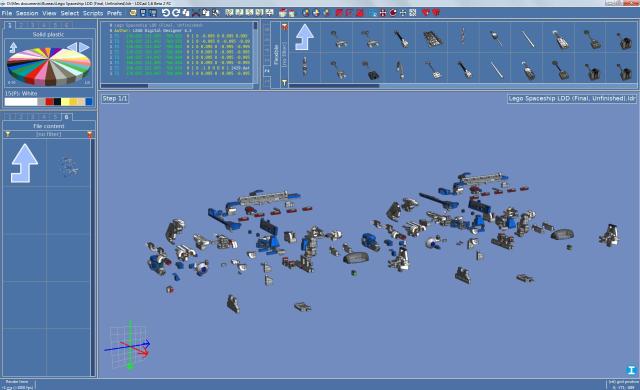Click the axis compass gizmo in the viewport
This screenshot has width=640, height=390.
[x=129, y=345]
